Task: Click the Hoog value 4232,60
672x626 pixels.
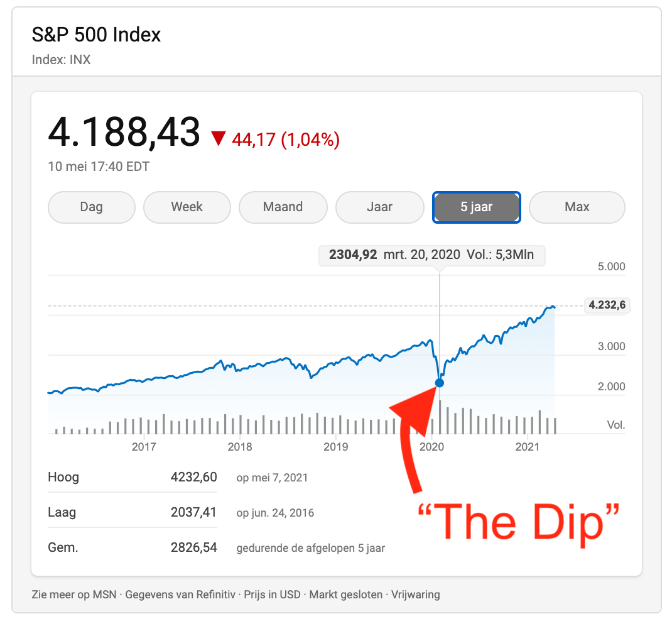Action: (x=193, y=477)
